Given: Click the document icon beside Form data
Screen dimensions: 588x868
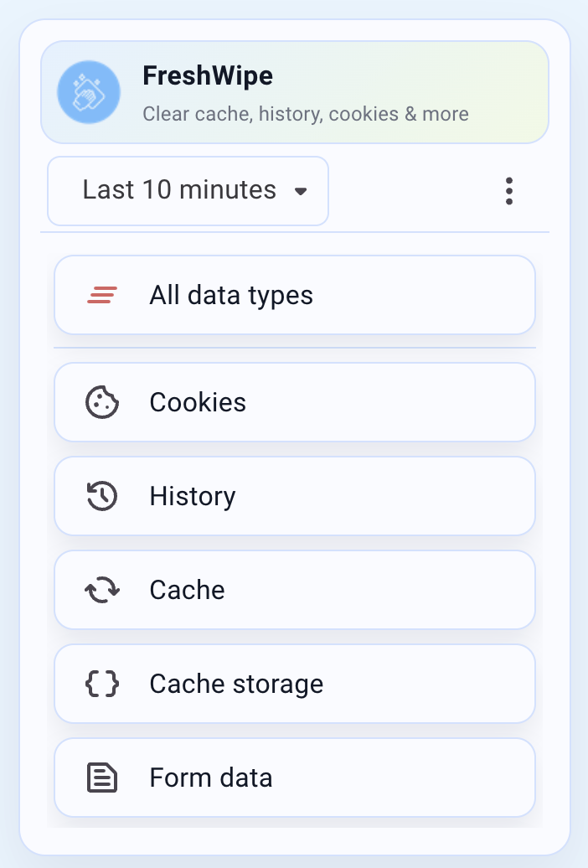Looking at the screenshot, I should [101, 778].
